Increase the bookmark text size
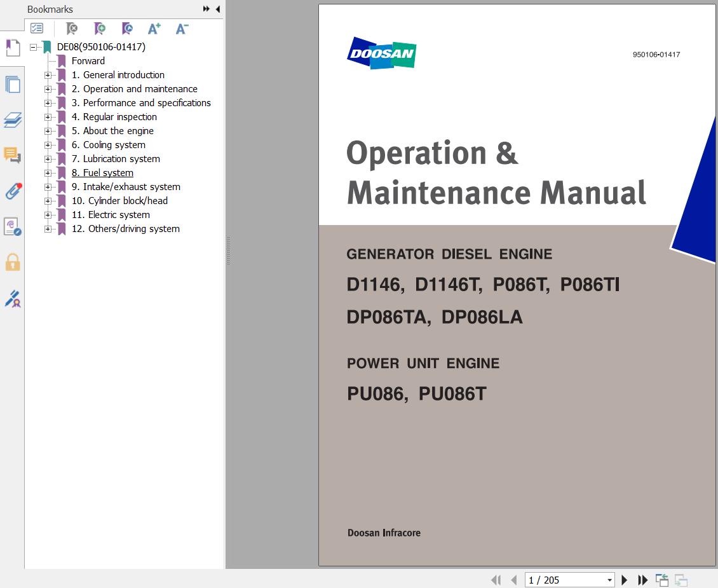Screen dimensions: 718x588 (154, 29)
